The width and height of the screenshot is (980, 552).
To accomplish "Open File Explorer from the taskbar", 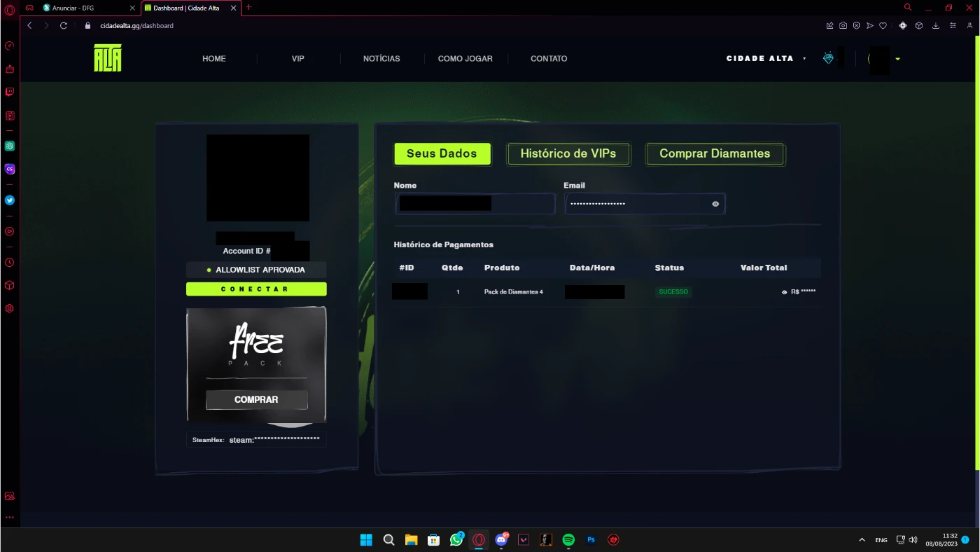I will (x=411, y=540).
